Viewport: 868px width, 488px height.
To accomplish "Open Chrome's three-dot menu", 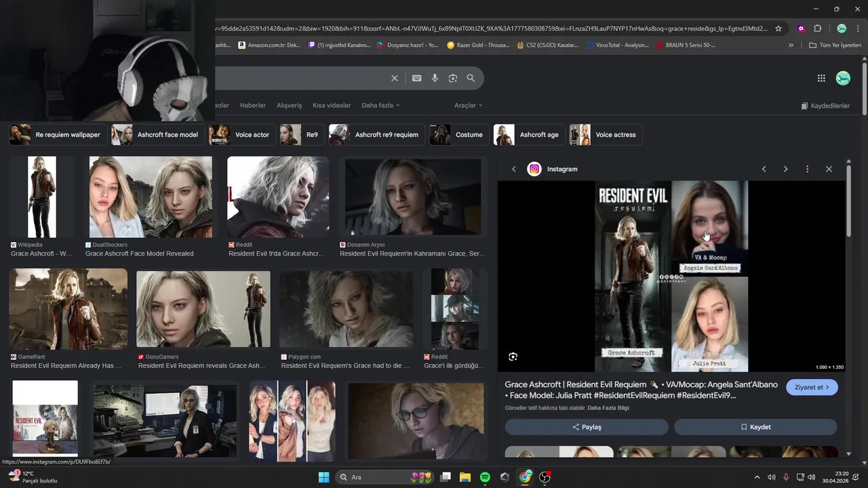I will coord(857,28).
